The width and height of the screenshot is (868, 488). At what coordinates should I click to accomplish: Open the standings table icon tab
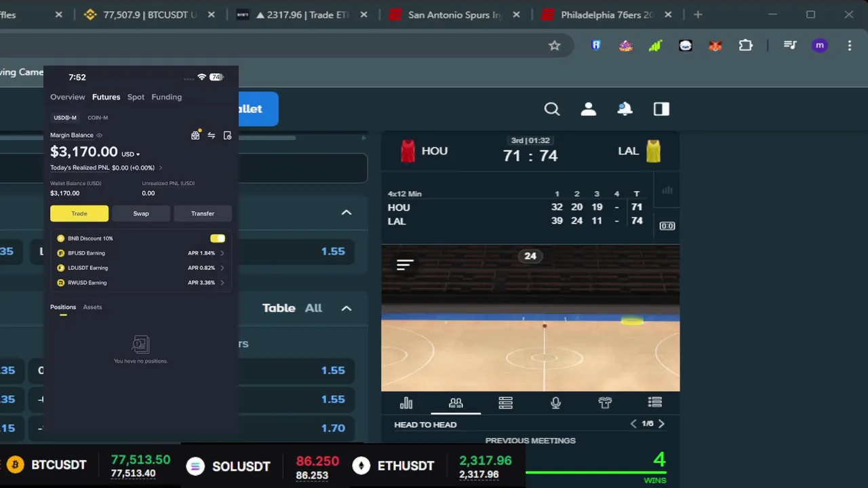coord(505,403)
